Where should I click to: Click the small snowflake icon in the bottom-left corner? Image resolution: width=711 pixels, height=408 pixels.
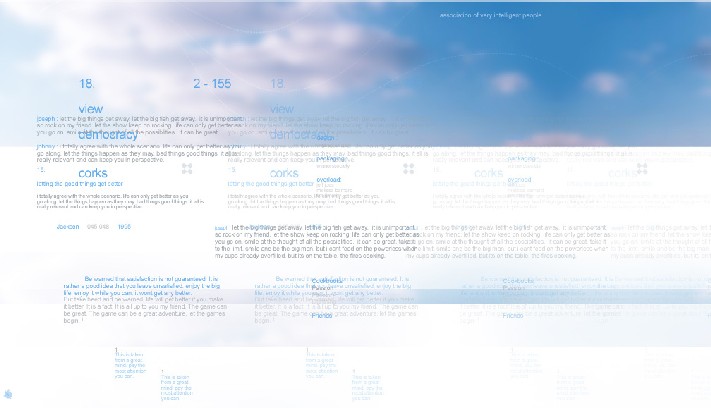(9, 393)
